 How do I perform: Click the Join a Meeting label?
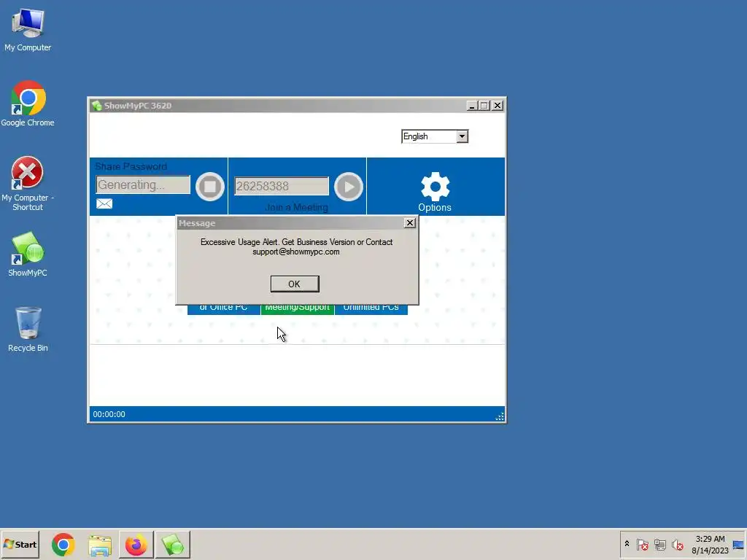tap(296, 208)
